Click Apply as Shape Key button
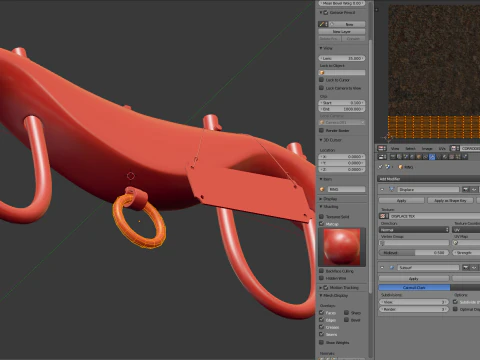 point(450,201)
